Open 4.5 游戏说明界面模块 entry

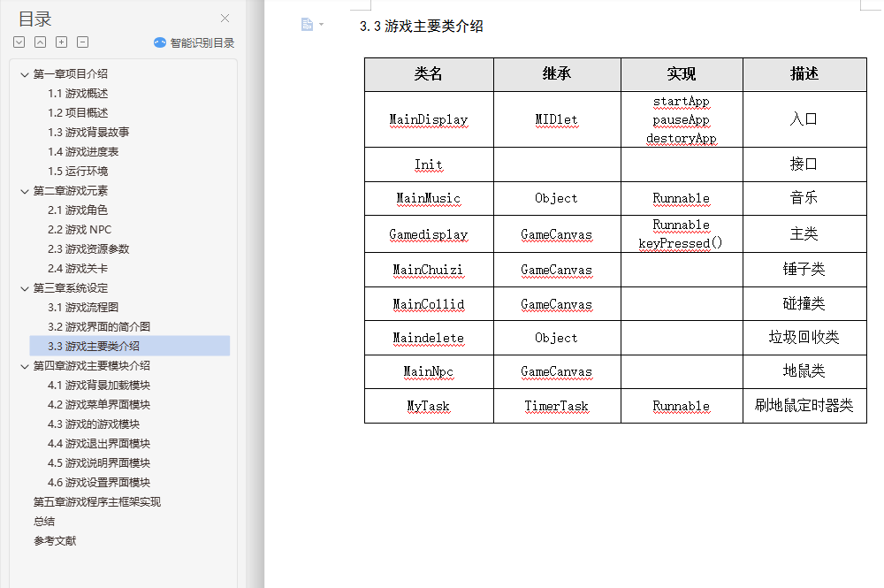(x=99, y=462)
